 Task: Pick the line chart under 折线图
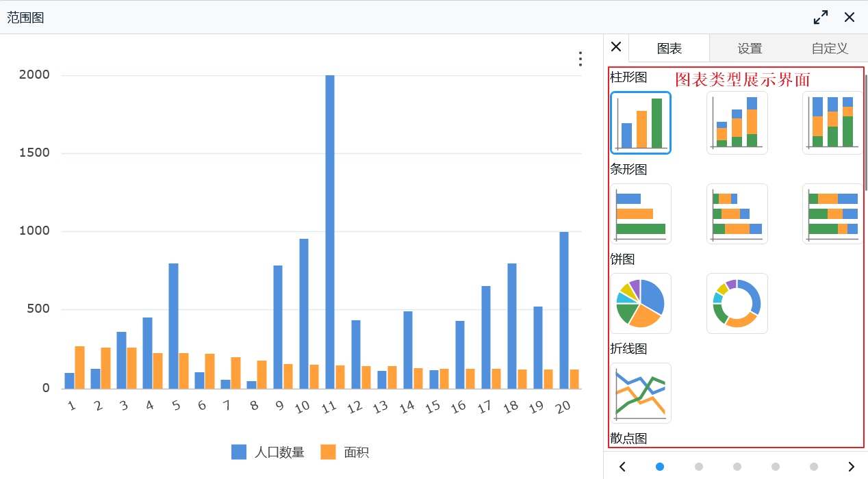[640, 393]
